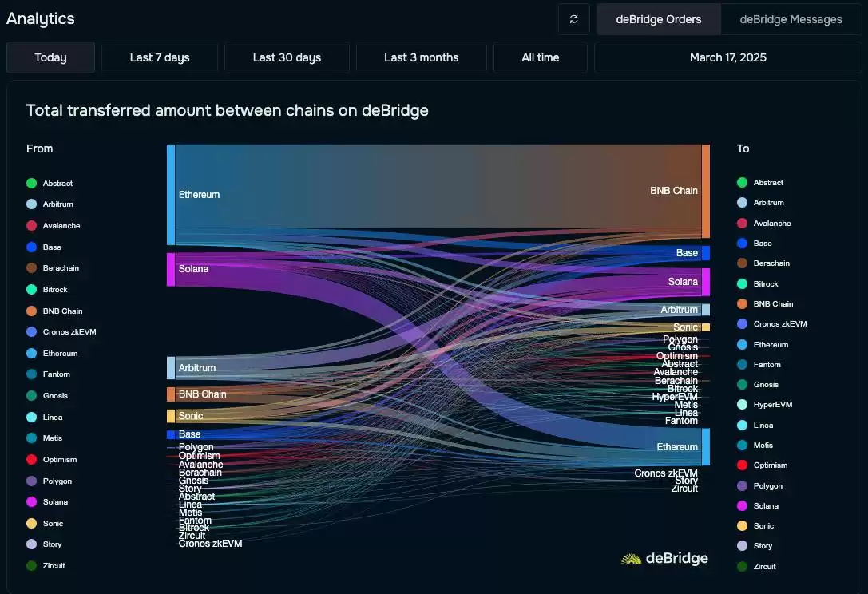The image size is (868, 594).
Task: Click Optimism in the To legend
Action: click(763, 465)
